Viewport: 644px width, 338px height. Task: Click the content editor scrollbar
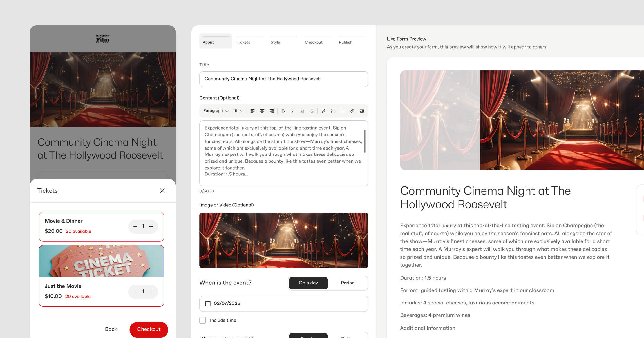point(365,141)
